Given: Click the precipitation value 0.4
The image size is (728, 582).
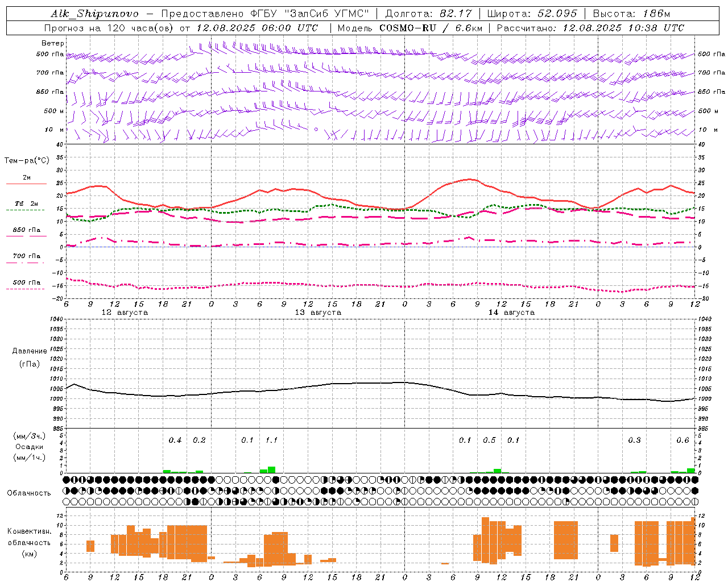Looking at the screenshot, I should [x=175, y=440].
